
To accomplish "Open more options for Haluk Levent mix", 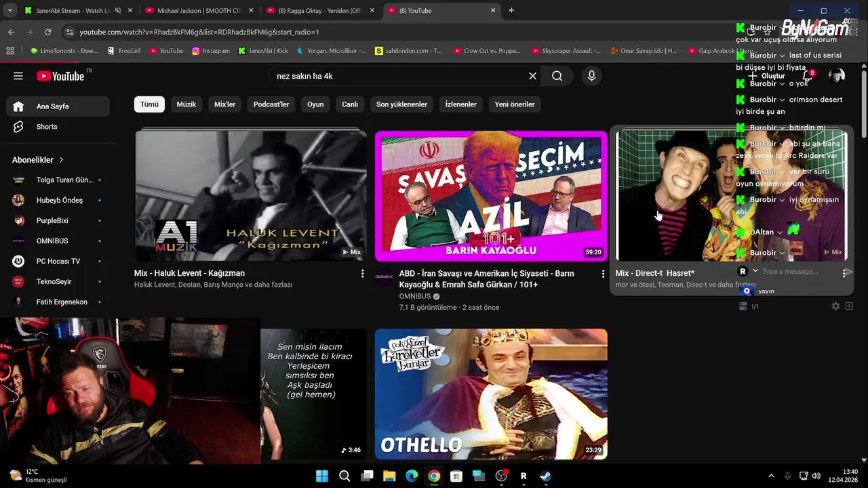I will point(362,273).
